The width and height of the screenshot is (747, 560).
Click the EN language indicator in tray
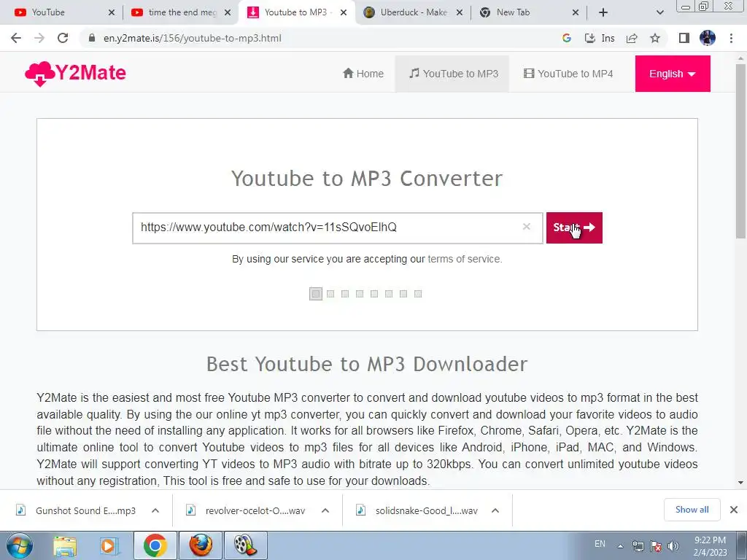[x=600, y=544]
